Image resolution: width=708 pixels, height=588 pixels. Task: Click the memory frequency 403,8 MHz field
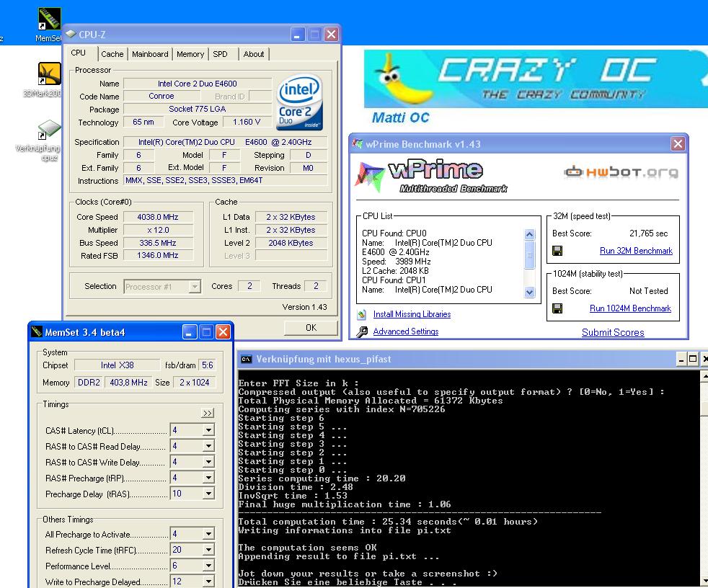[128, 383]
